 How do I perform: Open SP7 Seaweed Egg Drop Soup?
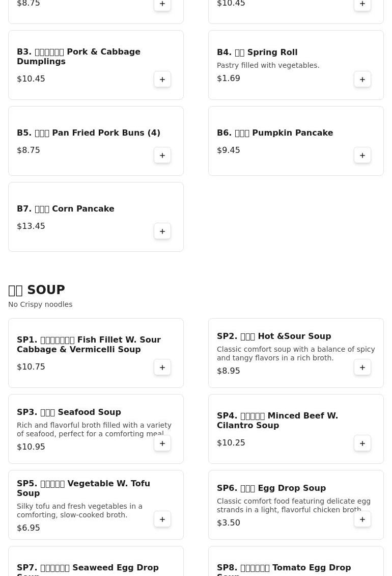[x=88, y=569]
